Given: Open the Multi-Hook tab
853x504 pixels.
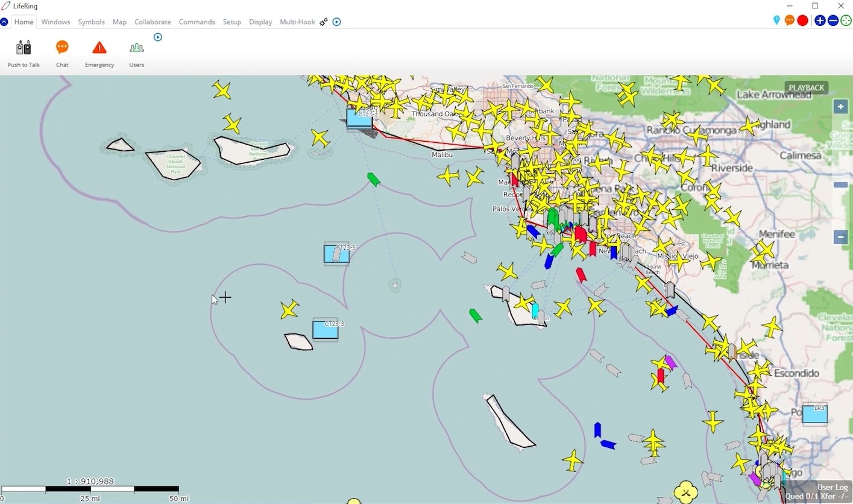Looking at the screenshot, I should (x=297, y=22).
